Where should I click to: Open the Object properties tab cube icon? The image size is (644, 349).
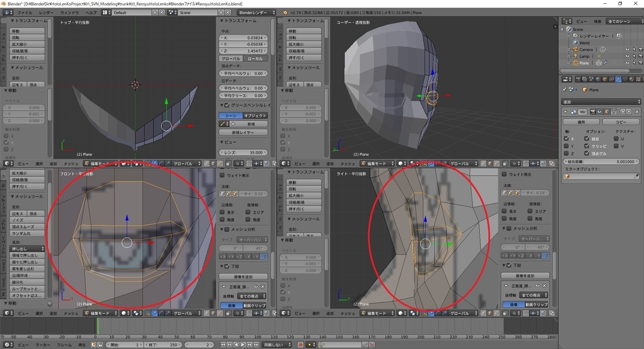pyautogui.click(x=605, y=79)
